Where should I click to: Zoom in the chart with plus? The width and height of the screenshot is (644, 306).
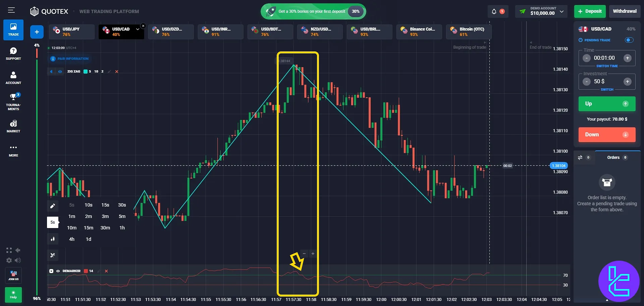(313, 254)
